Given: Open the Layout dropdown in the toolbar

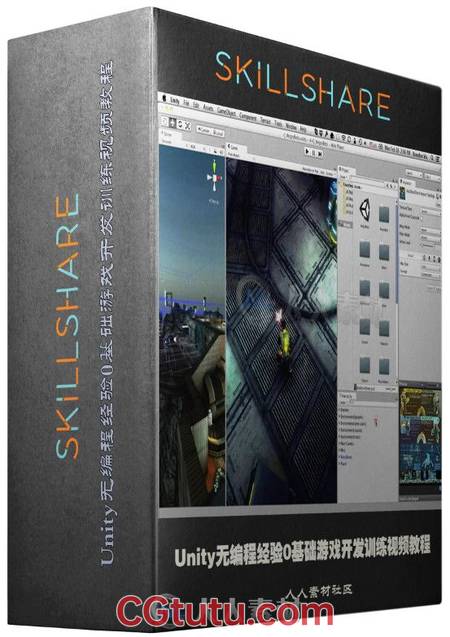Looking at the screenshot, I should pos(432,176).
